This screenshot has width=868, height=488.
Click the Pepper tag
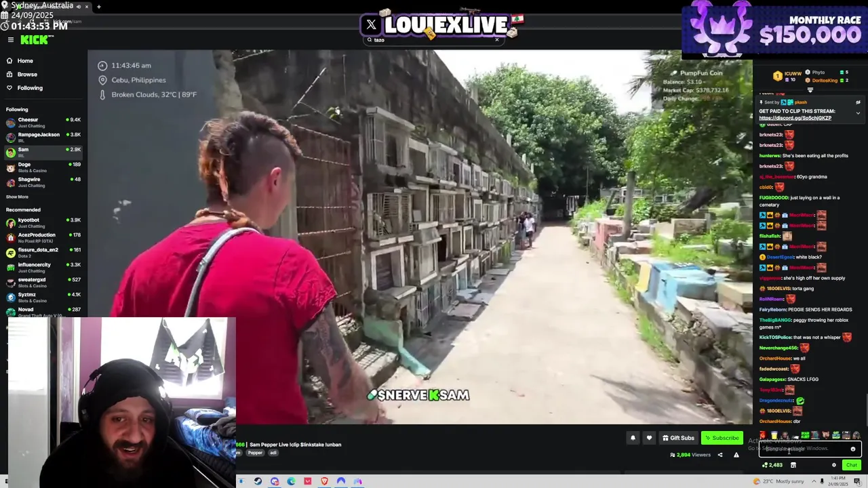[x=255, y=453]
